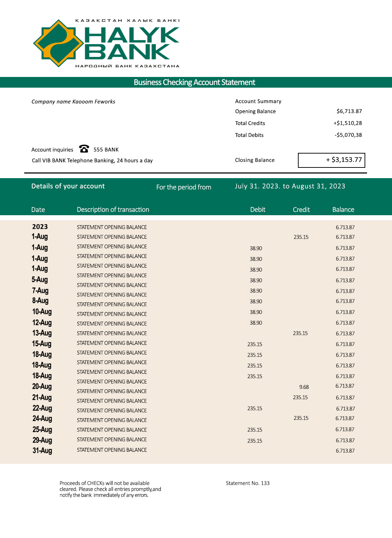Screen dimensions: 392x538
Task: Click the Balance column header
Action: click(343, 209)
